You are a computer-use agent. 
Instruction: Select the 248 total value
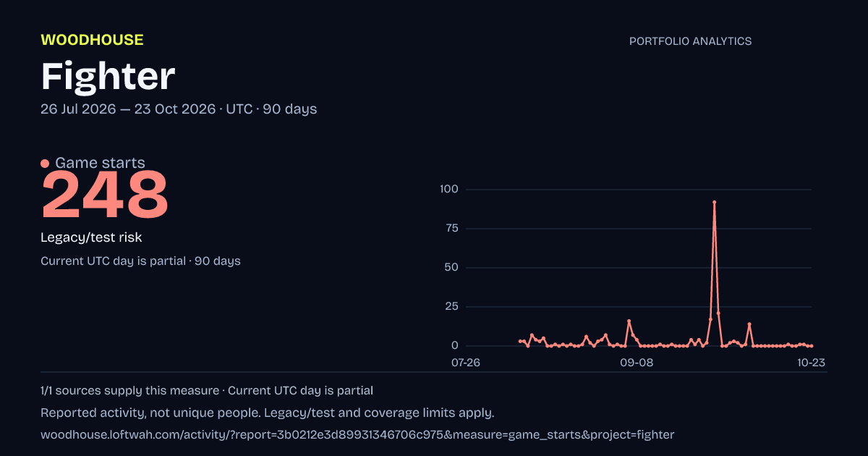point(105,195)
